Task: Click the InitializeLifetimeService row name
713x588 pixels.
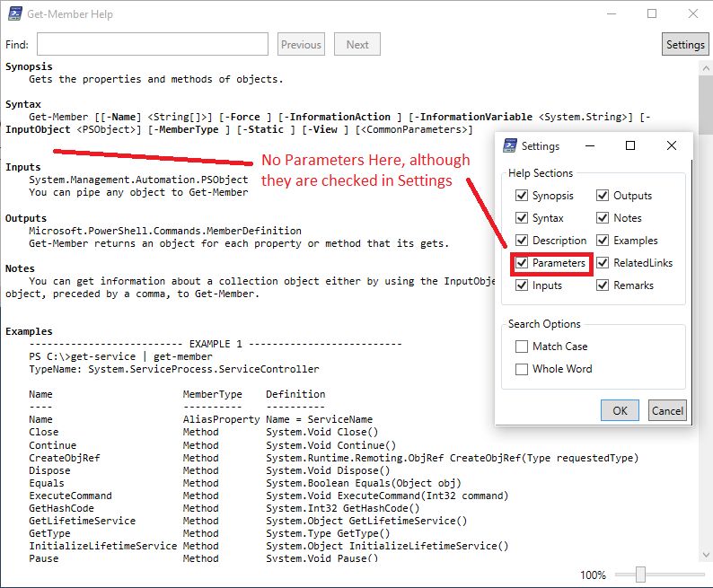Action: (103, 545)
